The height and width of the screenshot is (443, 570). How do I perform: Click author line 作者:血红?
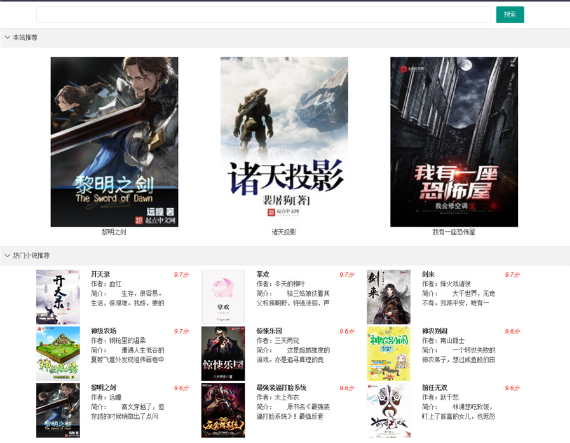pyautogui.click(x=106, y=284)
